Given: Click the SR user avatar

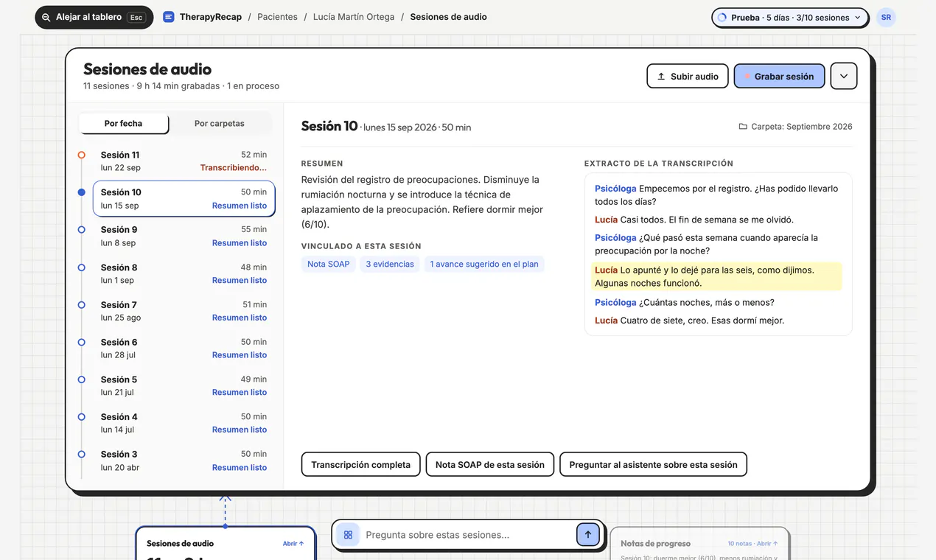Looking at the screenshot, I should tap(886, 17).
